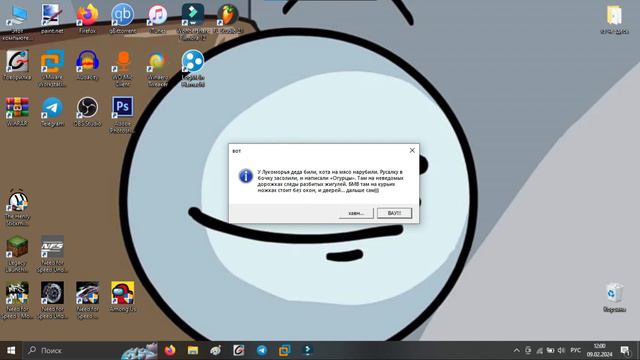Click the system tray update icon beside the chevron
The image size is (640, 360).
pyautogui.click(x=528, y=350)
